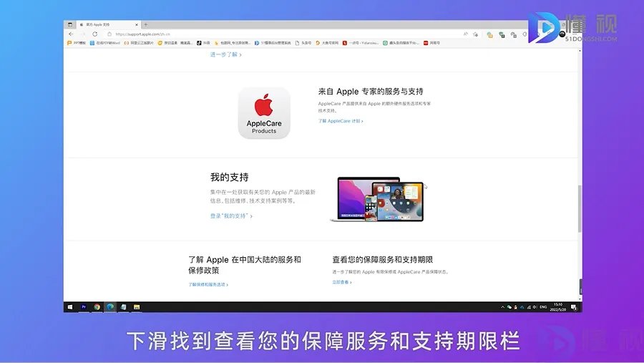Open the 网易号 bookmark
This screenshot has width=644, height=363.
coord(431,43)
